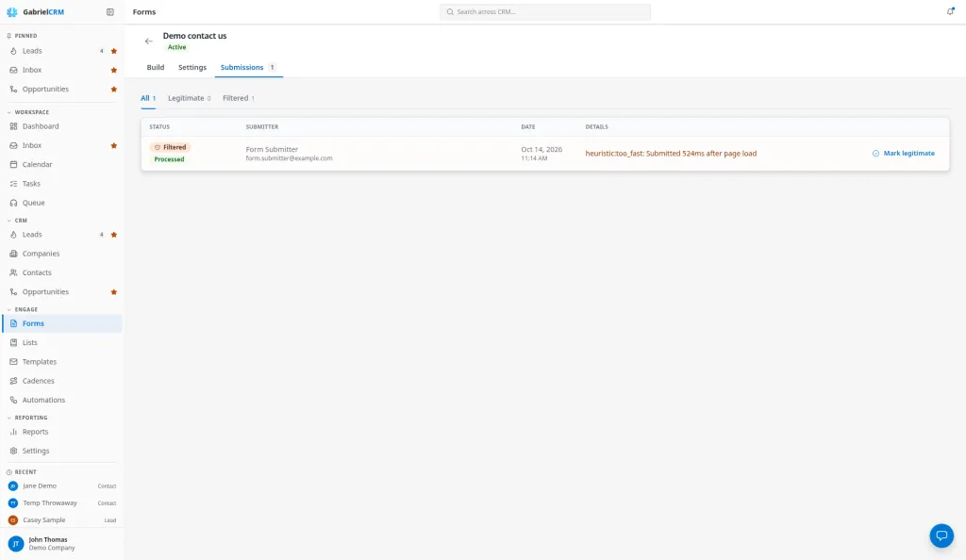Viewport: 966px width, 560px height.
Task: Open the Queue page
Action: 62,203
